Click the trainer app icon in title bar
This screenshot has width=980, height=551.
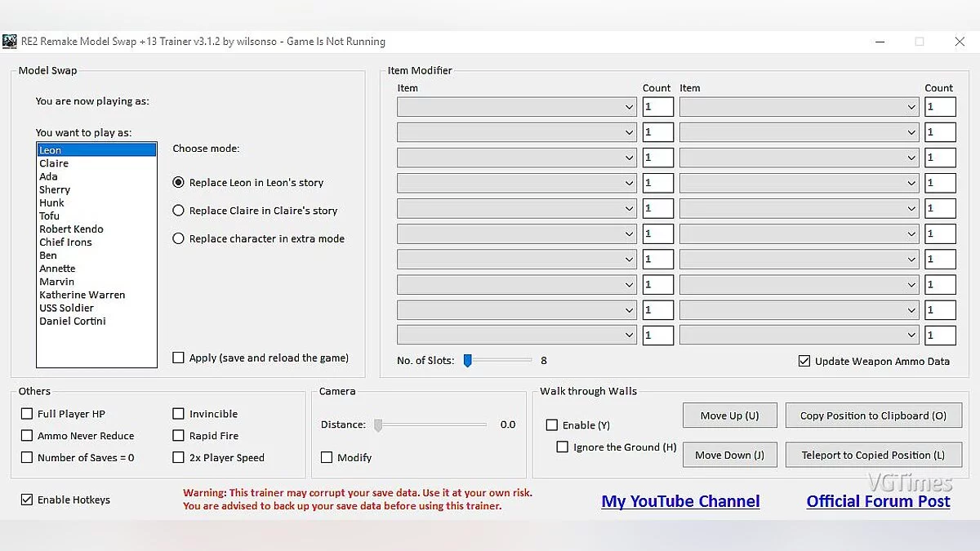pyautogui.click(x=9, y=42)
